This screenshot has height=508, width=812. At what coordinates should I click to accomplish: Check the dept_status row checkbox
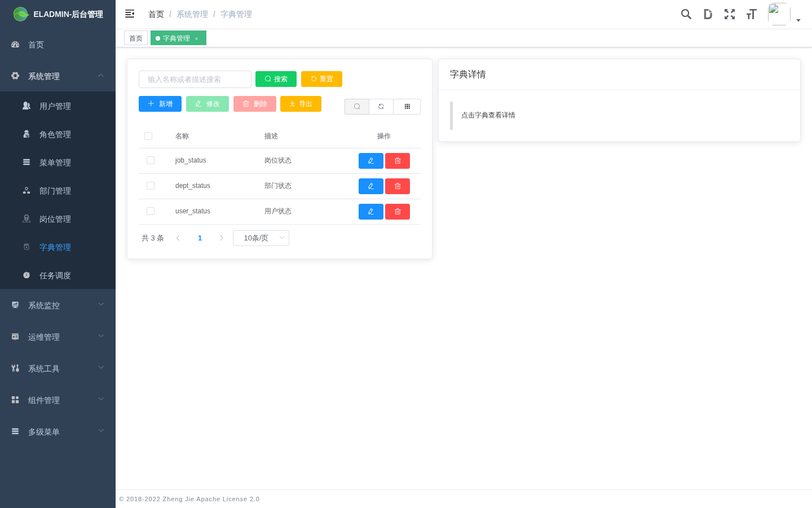pos(151,186)
